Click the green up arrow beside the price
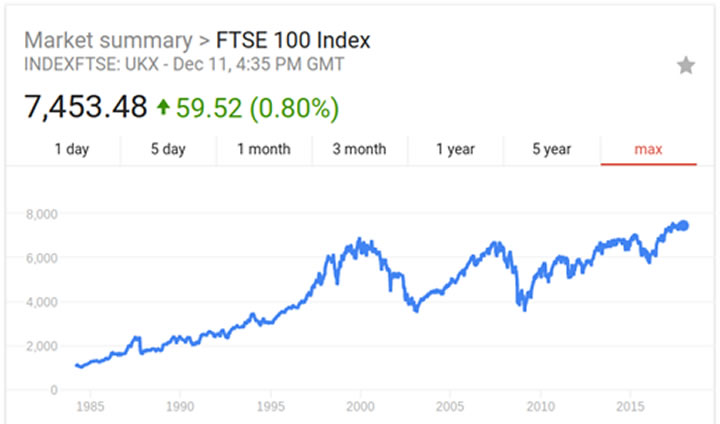The width and height of the screenshot is (720, 424). coord(164,106)
